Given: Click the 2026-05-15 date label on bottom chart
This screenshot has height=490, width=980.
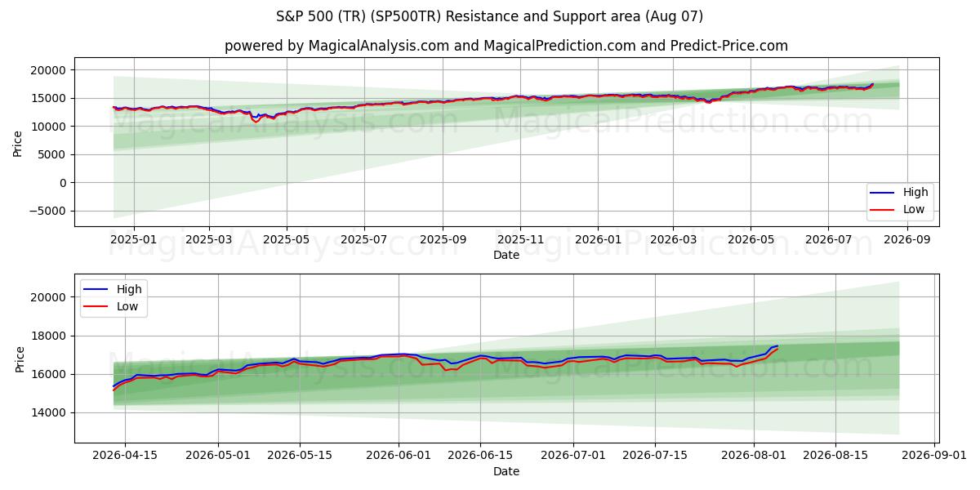Looking at the screenshot, I should (299, 456).
